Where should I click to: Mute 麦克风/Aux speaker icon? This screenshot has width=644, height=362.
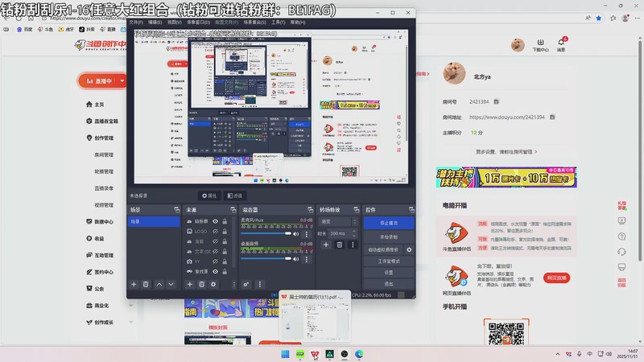coord(295,234)
